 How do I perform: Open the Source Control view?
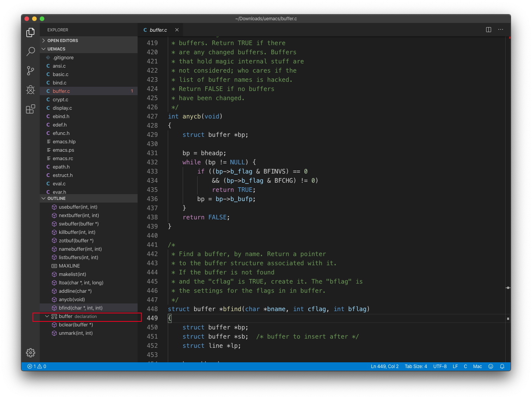[x=31, y=70]
